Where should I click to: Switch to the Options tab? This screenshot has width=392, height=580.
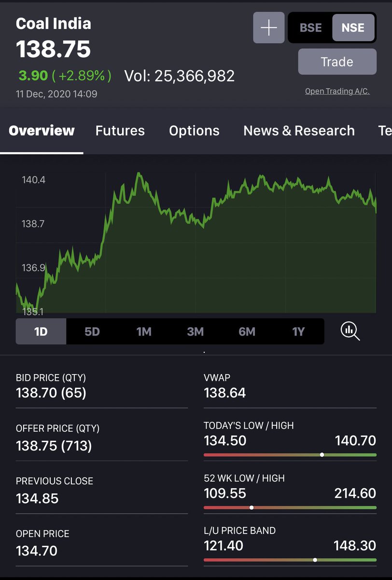click(x=194, y=130)
